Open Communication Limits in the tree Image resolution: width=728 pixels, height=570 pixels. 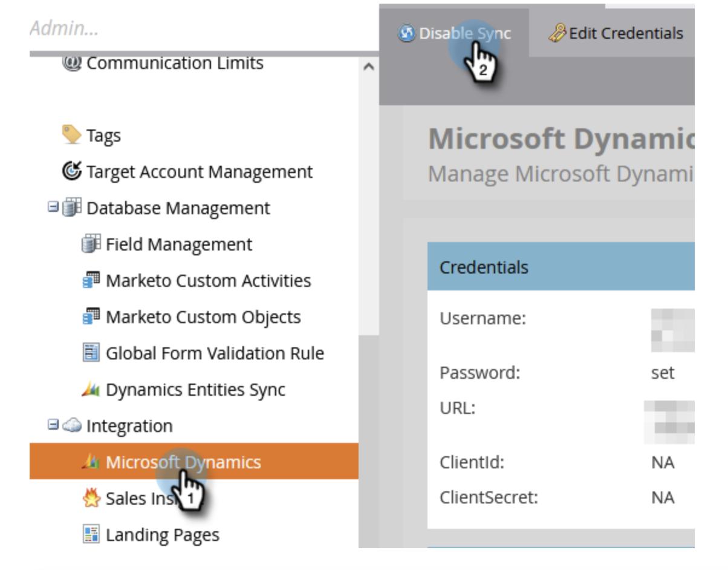point(174,63)
